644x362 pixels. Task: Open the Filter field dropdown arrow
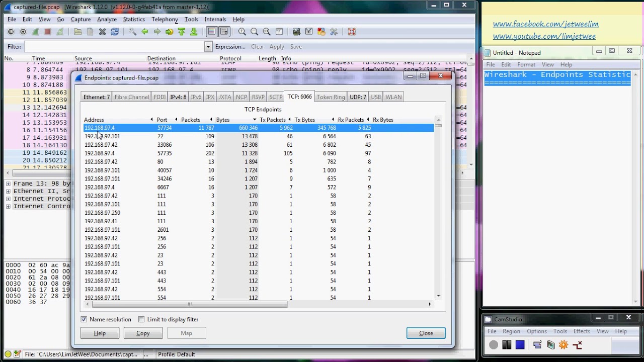(208, 47)
